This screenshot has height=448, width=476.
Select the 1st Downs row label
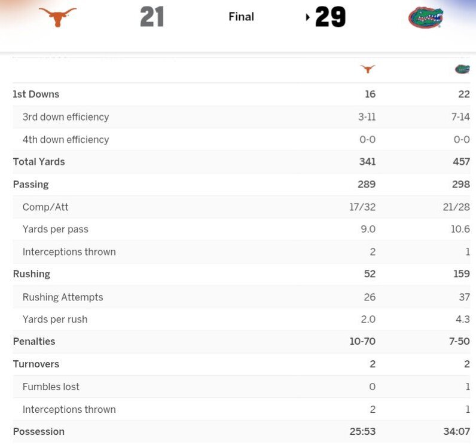(x=36, y=94)
